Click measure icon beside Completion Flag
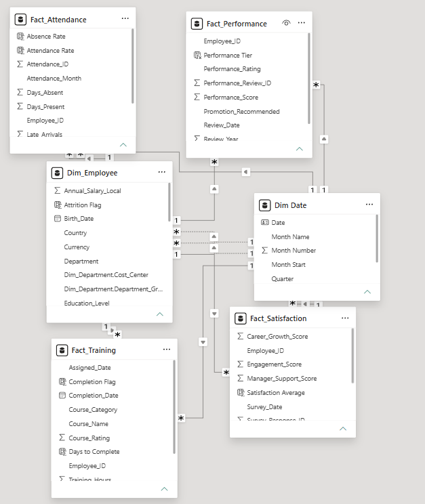The width and height of the screenshot is (425, 504). pyautogui.click(x=62, y=381)
